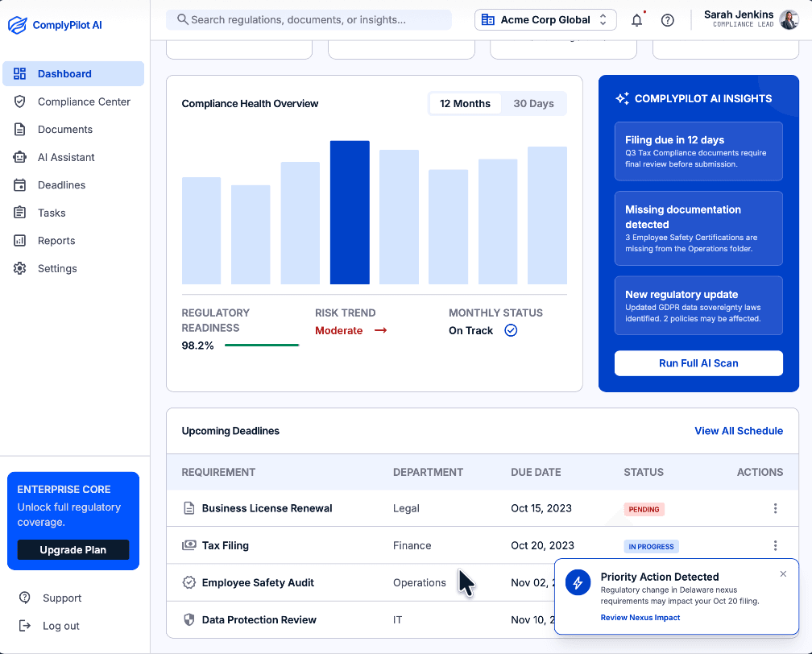Click the Operations department cell
Screen dimensions: 812x654
[419, 582]
